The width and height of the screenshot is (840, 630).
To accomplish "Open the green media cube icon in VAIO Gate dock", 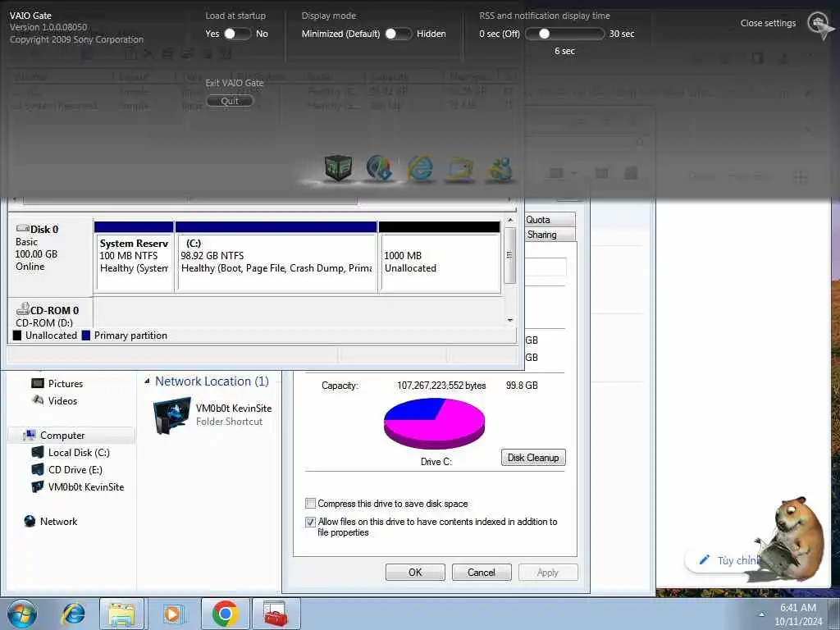I will point(338,167).
